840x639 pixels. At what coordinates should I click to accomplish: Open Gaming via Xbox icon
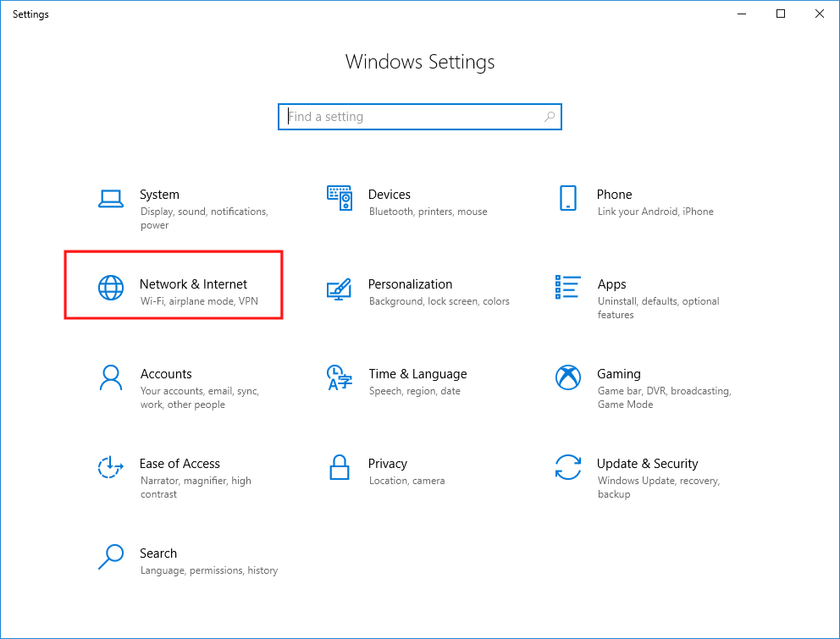click(x=567, y=378)
